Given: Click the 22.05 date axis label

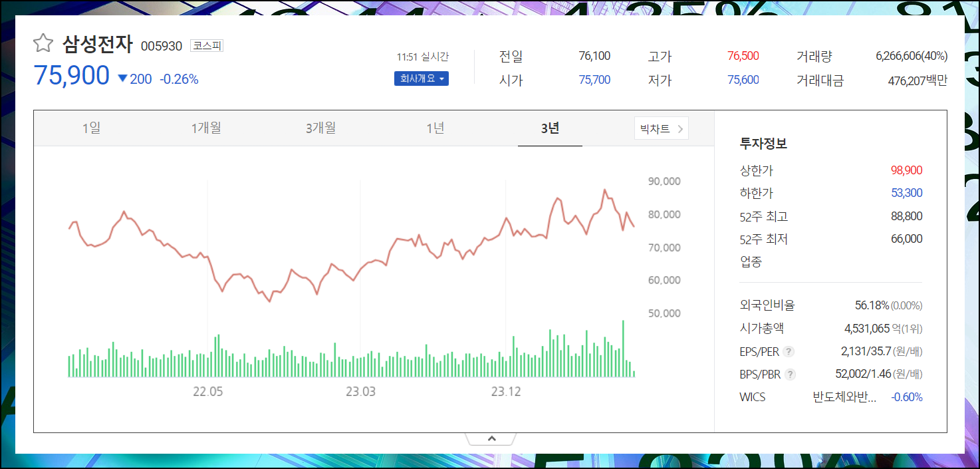Looking at the screenshot, I should (x=208, y=392).
